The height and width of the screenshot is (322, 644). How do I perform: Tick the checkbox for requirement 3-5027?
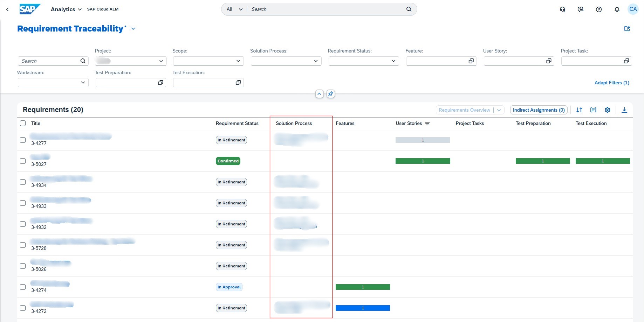pyautogui.click(x=23, y=161)
